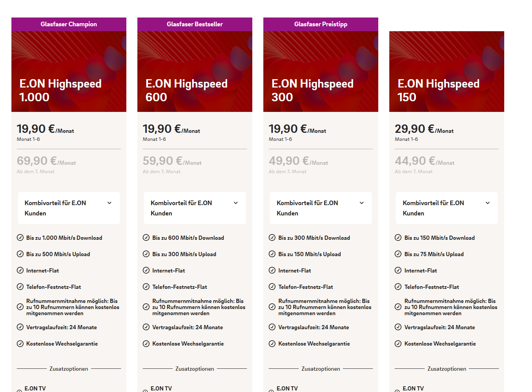Click check icon beside 'Bis zu 150 Mbit/s Upload'
This screenshot has height=392, width=532.
point(272,254)
